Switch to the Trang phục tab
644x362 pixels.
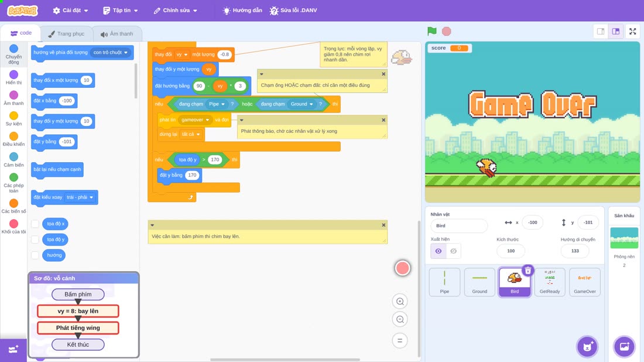(66, 34)
